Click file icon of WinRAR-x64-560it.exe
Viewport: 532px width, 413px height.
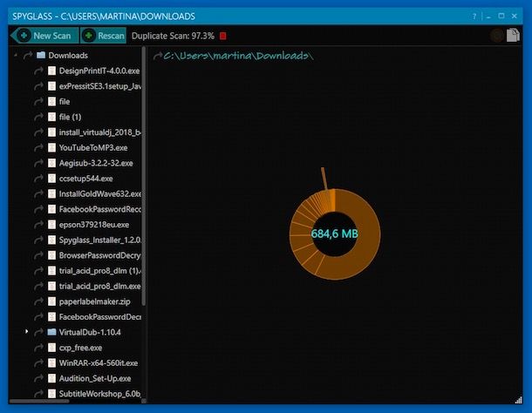tap(51, 362)
